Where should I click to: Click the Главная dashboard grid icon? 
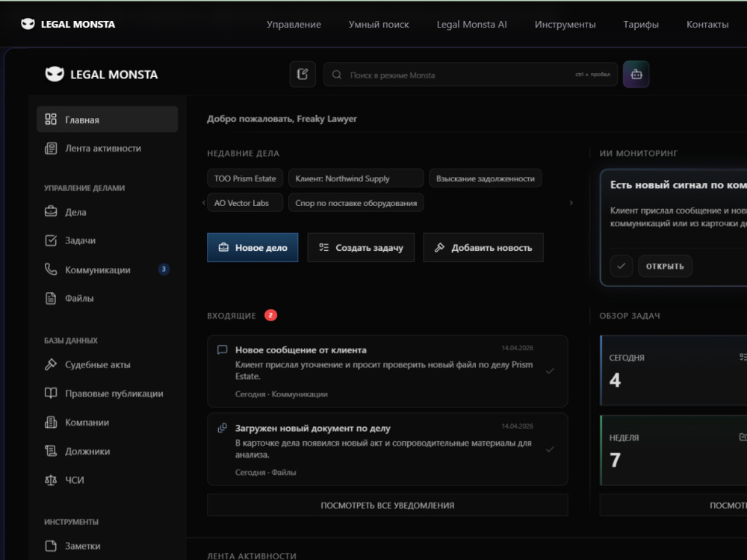51,119
